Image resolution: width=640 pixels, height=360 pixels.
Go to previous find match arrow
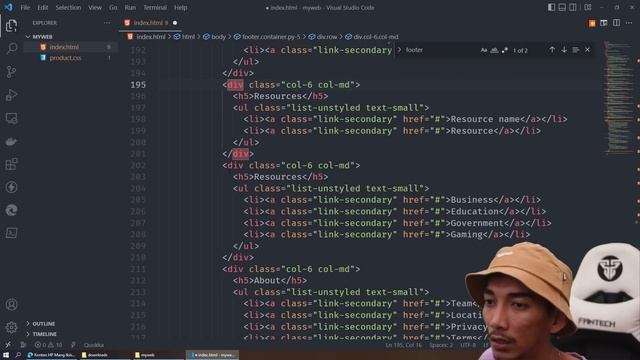(x=552, y=50)
